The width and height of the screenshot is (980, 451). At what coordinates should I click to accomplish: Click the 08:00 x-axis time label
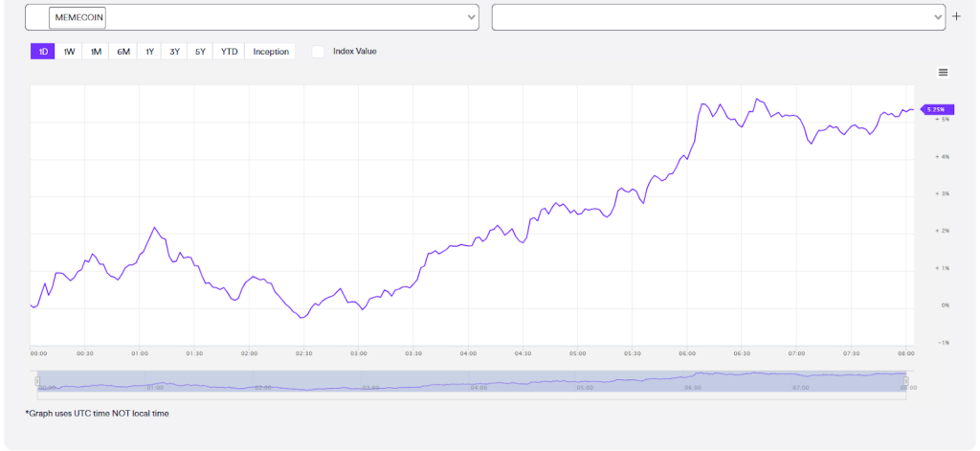point(905,353)
